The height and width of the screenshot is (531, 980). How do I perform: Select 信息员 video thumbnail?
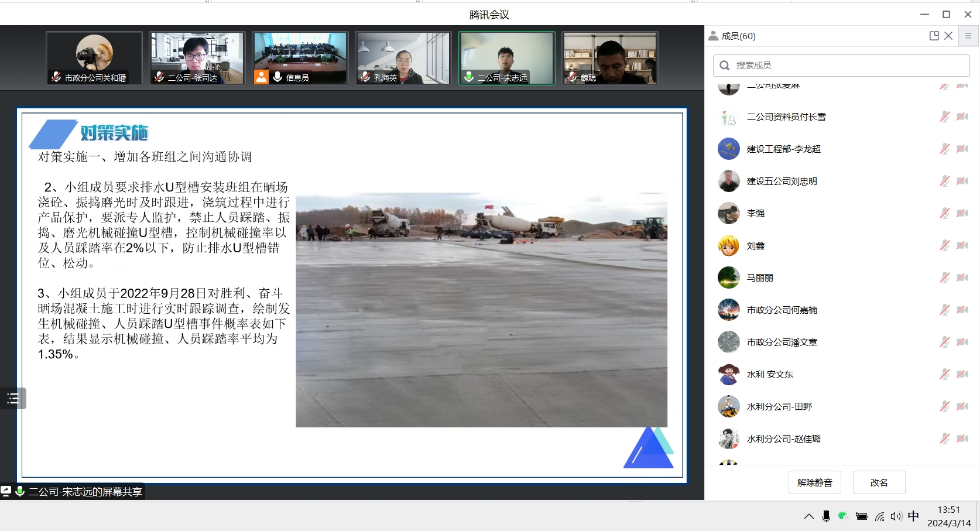click(300, 58)
